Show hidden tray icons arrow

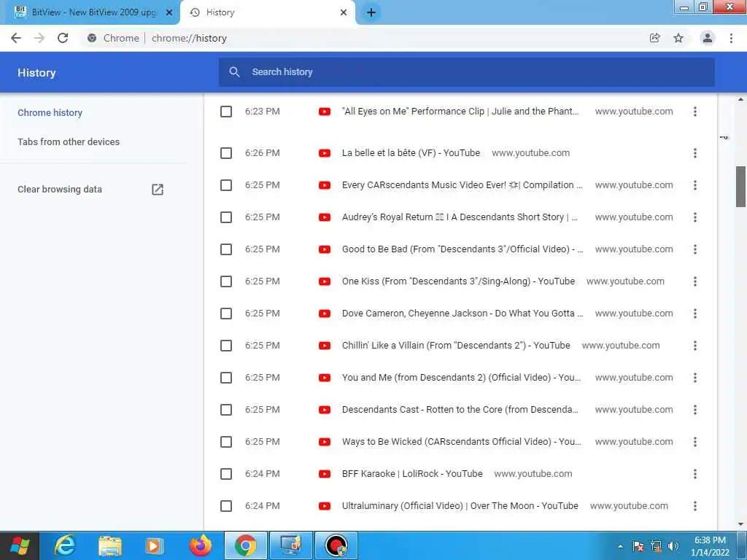620,546
